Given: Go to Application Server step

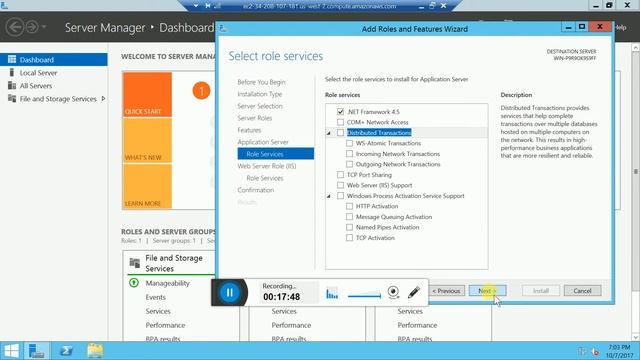Looking at the screenshot, I should [263, 142].
